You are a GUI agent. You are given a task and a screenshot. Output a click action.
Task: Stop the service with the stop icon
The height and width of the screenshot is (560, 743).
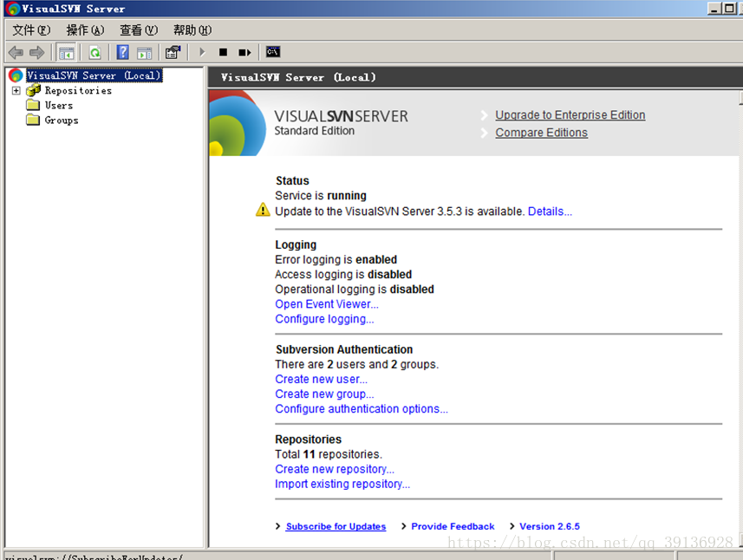tap(223, 52)
